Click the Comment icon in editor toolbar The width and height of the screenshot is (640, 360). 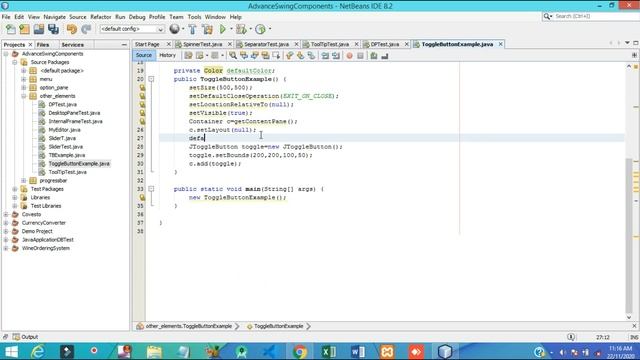pos(373,56)
